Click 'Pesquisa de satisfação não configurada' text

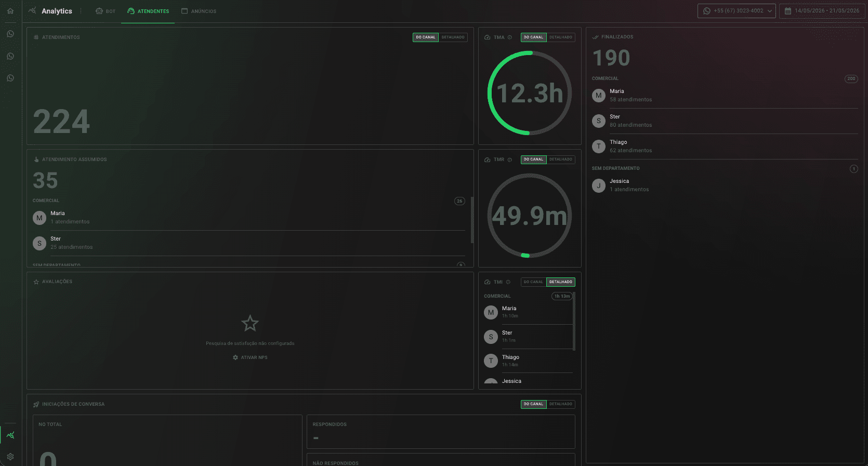(x=250, y=343)
